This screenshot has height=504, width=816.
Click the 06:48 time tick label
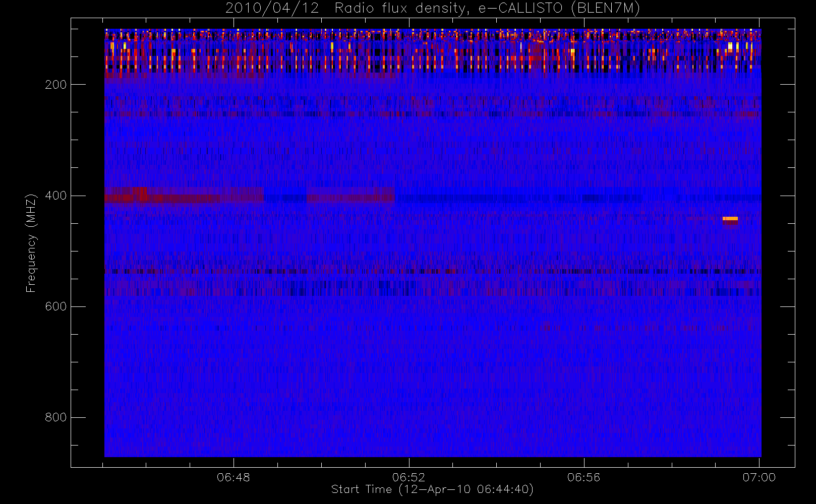(x=234, y=477)
